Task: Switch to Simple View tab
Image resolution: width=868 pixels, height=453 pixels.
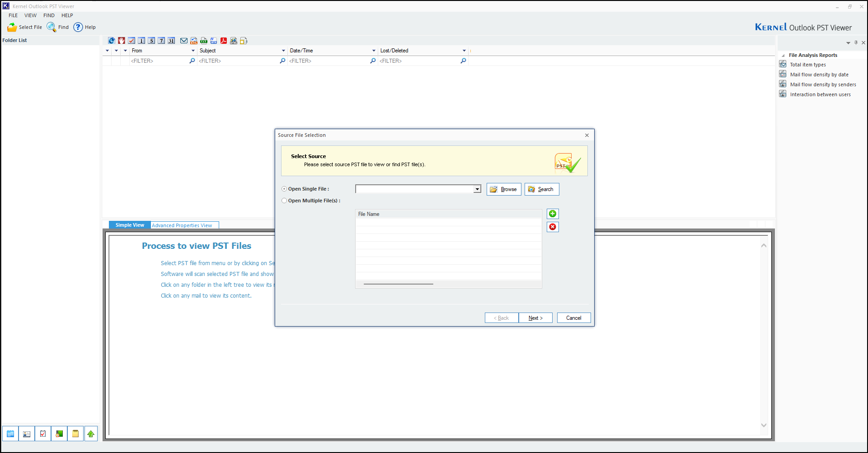Action: pos(130,225)
